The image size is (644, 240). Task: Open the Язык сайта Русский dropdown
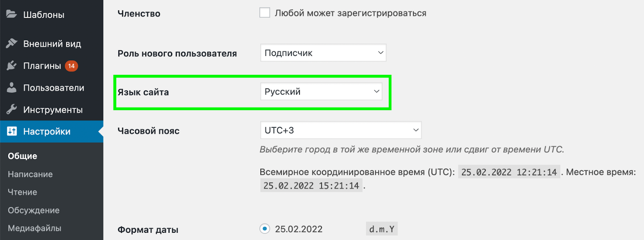pos(321,91)
